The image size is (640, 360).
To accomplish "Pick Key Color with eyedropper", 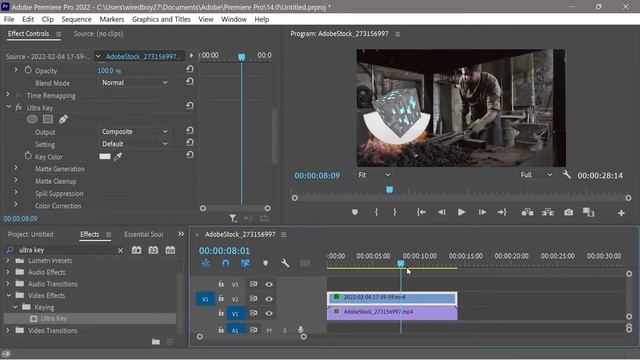I will pos(118,156).
